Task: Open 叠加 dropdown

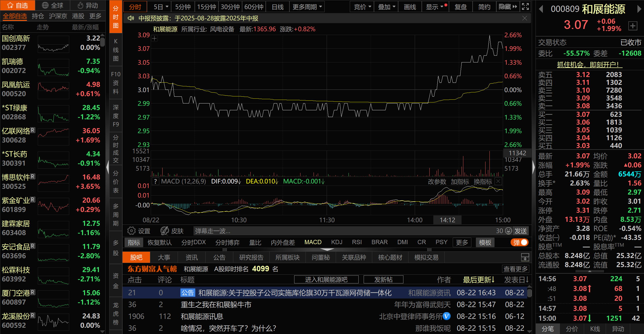Action: [386, 7]
